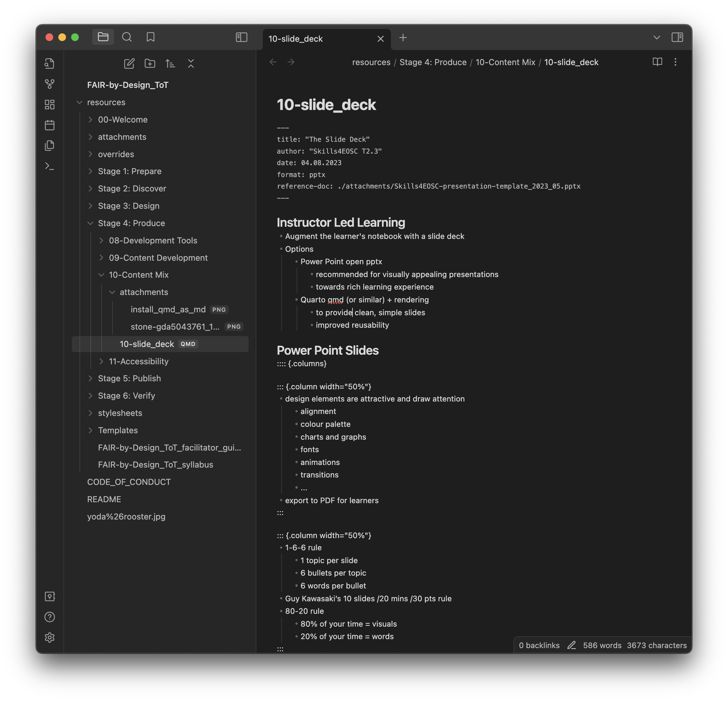Open a new tab with plus button
Image resolution: width=728 pixels, height=701 pixels.
(x=403, y=38)
